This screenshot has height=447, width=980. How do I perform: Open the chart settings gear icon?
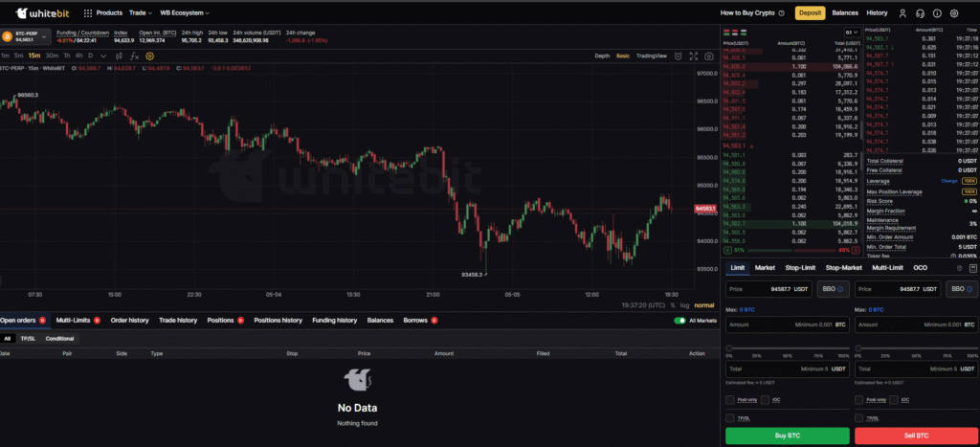pos(150,56)
